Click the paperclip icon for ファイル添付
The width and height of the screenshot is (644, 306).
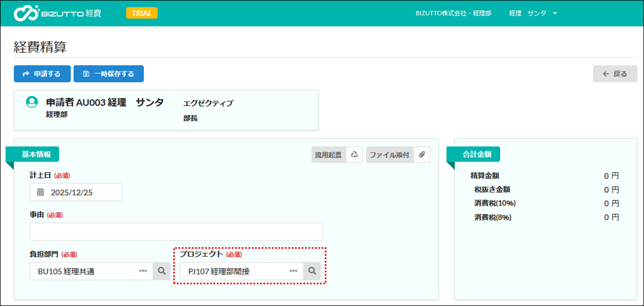coord(422,155)
